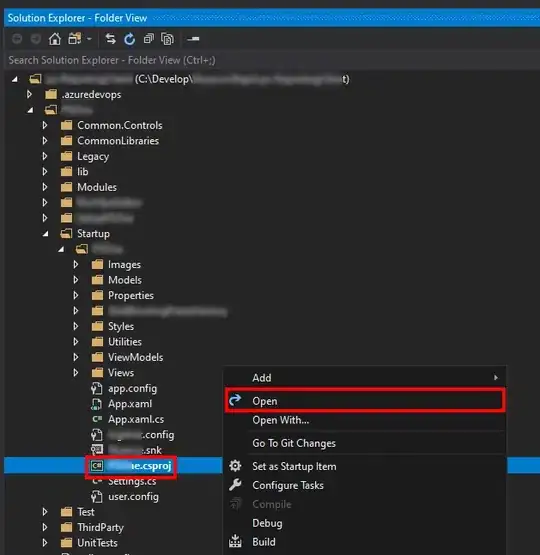This screenshot has width=540, height=555.
Task: Expand the ViewModels folder
Action: point(75,357)
